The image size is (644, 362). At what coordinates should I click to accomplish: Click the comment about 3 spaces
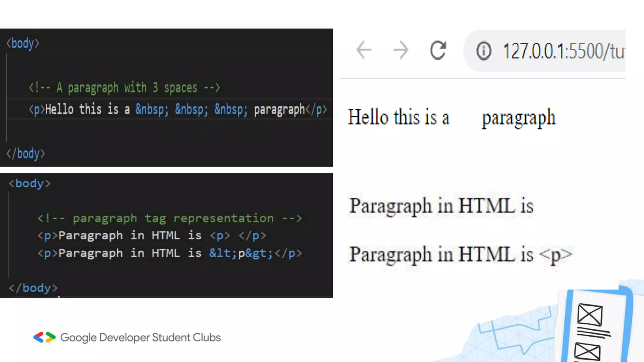click(x=124, y=88)
